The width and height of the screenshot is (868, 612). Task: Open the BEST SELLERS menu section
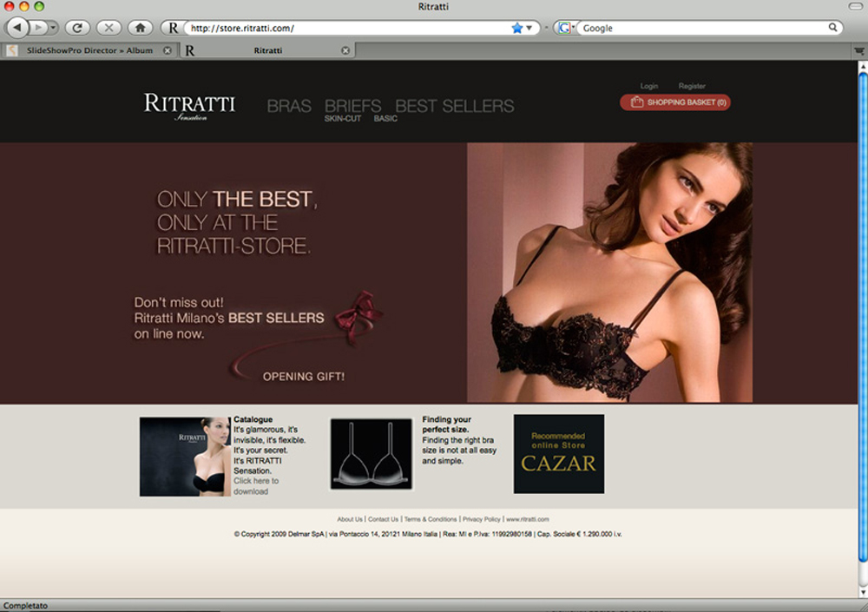click(455, 106)
